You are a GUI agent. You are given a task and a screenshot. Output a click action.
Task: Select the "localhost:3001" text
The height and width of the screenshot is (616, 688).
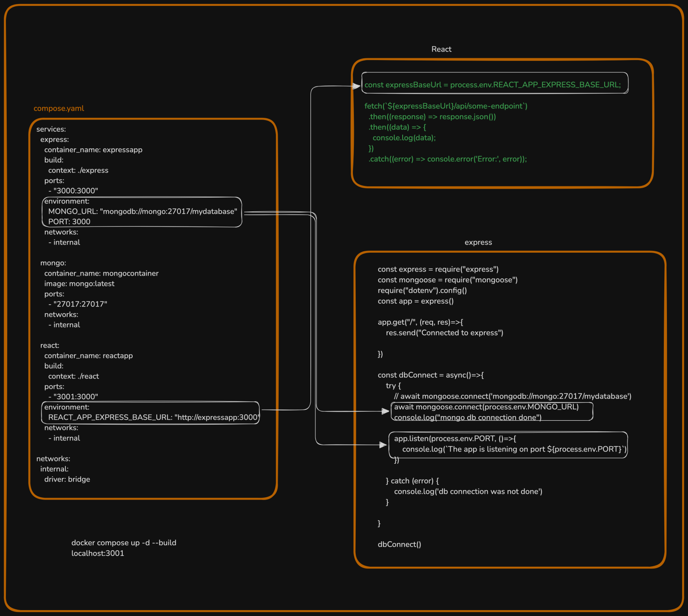[x=98, y=553]
